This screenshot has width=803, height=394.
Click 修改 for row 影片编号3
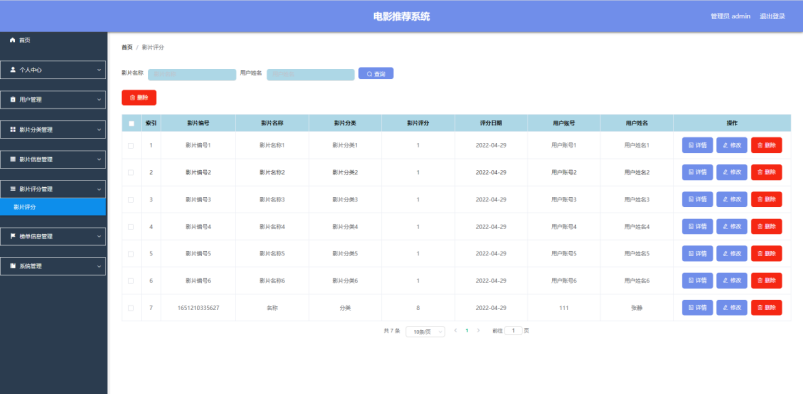[732, 199]
